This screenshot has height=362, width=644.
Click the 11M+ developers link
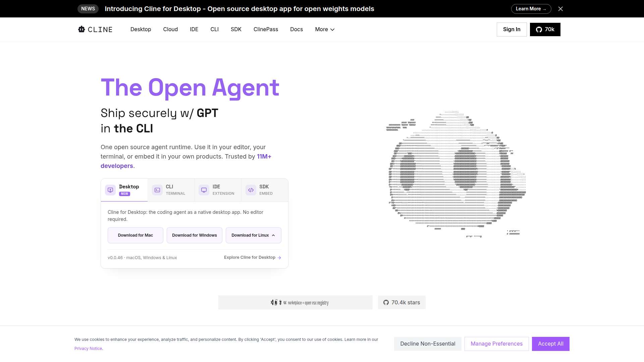pyautogui.click(x=264, y=157)
